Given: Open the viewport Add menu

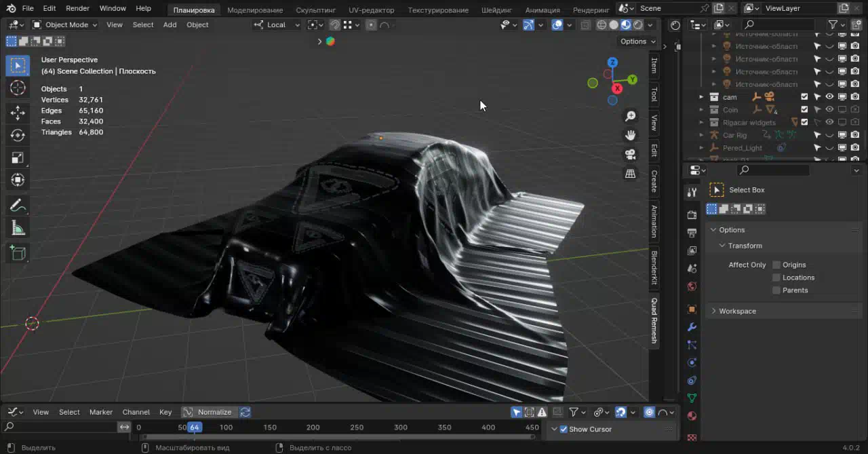Looking at the screenshot, I should point(170,24).
